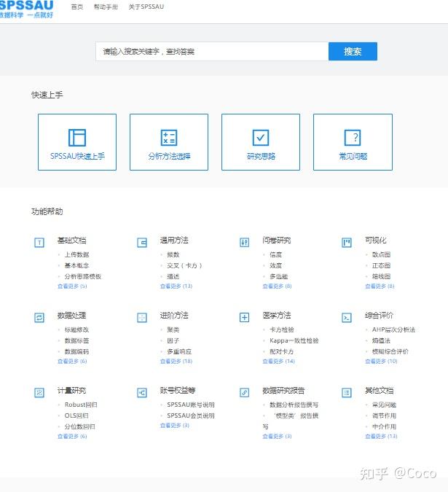The image size is (448, 492).
Task: Expand 查看更多 (14) under 医学方法
Action: 279,361
